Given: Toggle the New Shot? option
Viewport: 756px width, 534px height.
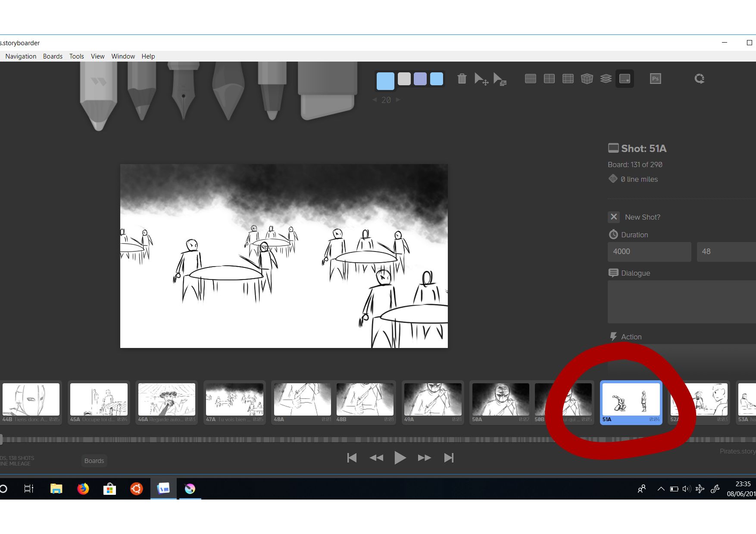Looking at the screenshot, I should (x=614, y=217).
